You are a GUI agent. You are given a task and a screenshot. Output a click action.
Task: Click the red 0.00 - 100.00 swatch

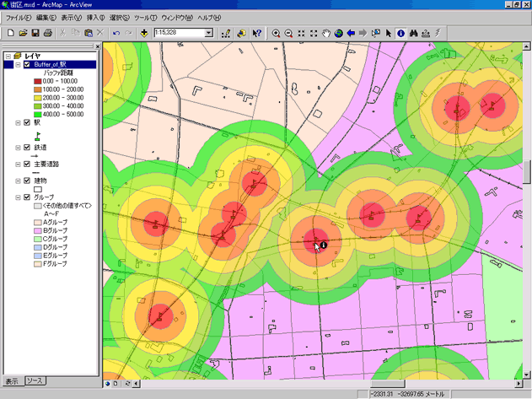point(38,81)
